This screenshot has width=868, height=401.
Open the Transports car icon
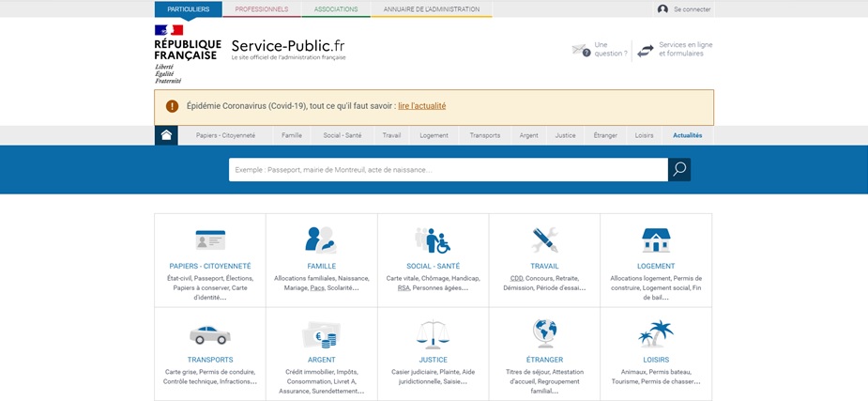click(x=210, y=334)
